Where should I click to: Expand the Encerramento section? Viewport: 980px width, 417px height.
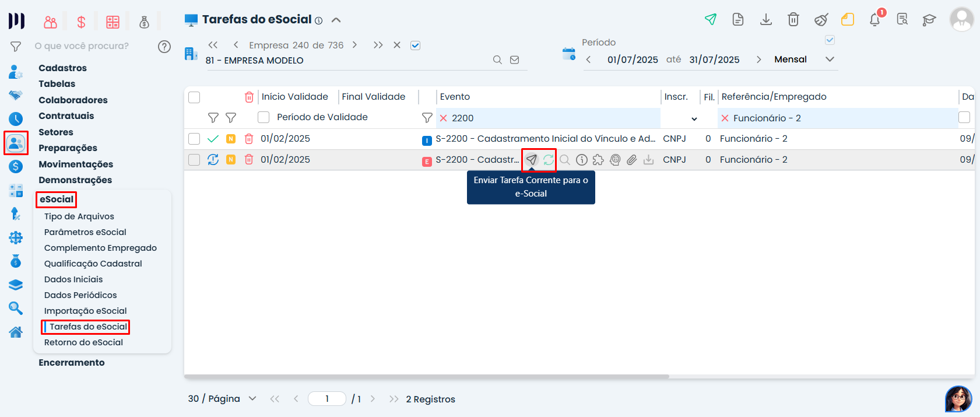tap(72, 363)
